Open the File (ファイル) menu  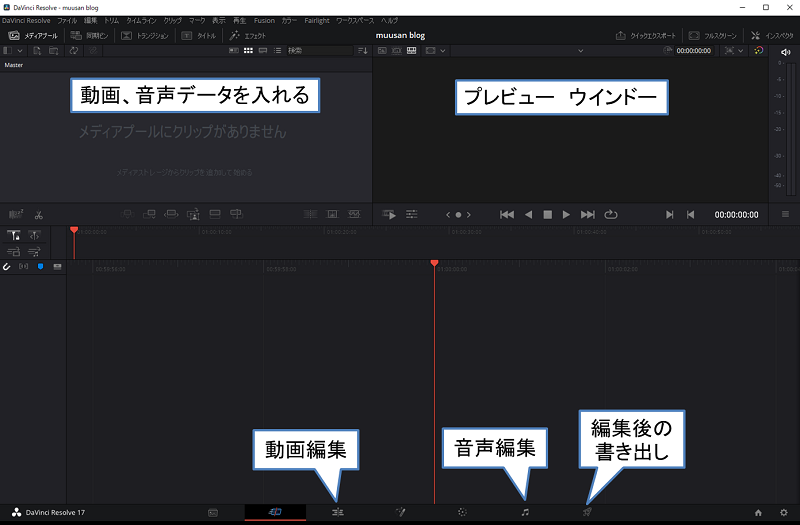click(67, 20)
